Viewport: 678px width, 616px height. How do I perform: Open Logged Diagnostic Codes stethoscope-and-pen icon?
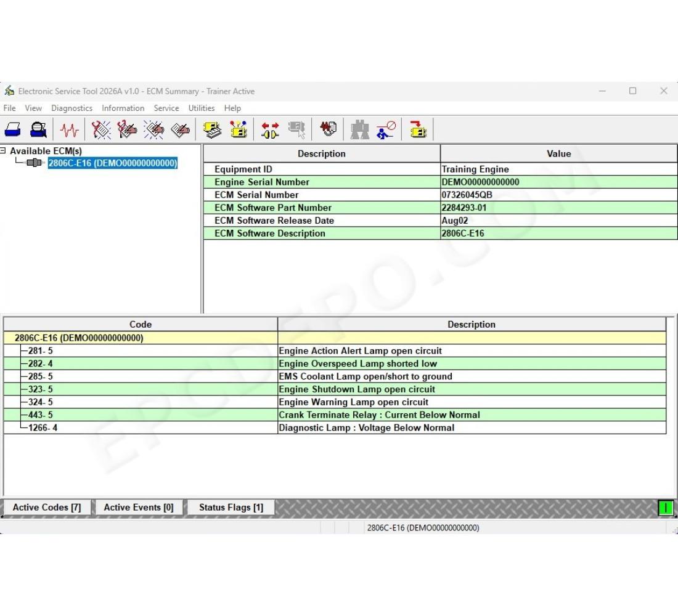coord(127,129)
